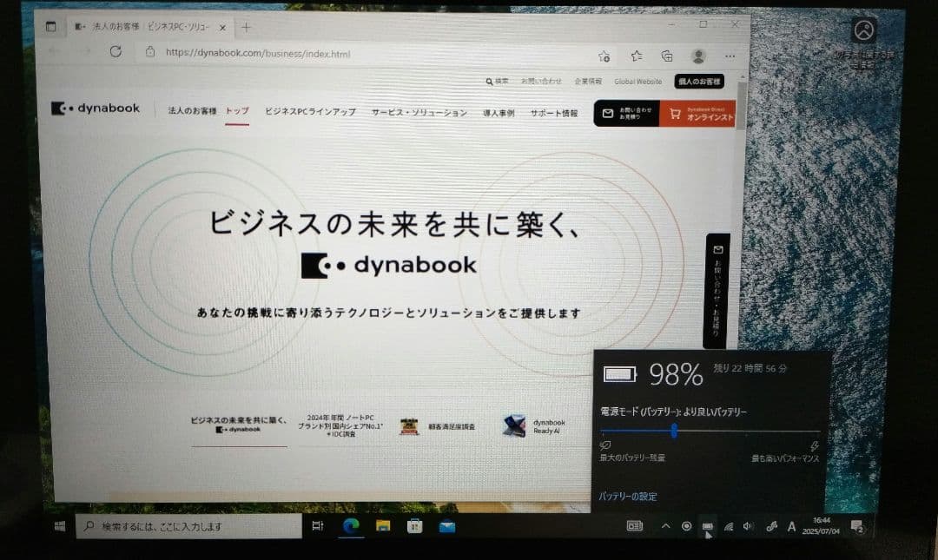938x560 pixels.
Task: Click the battery icon in system tray
Action: click(x=707, y=526)
